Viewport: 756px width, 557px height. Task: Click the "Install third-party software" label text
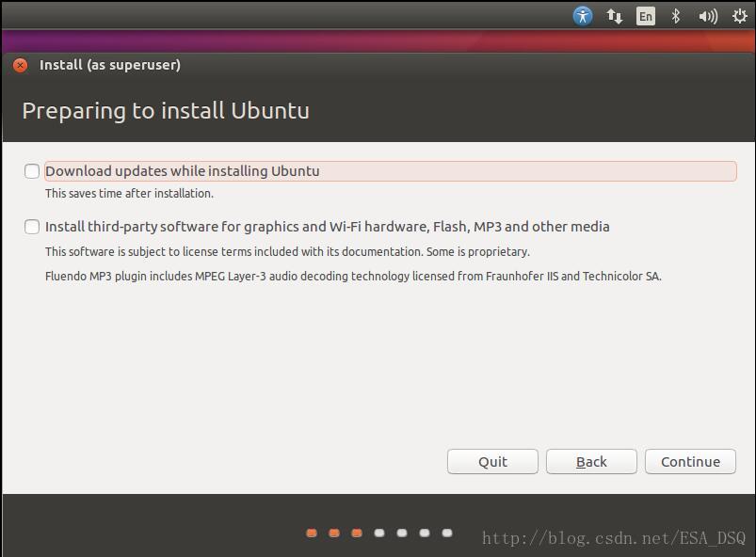click(x=328, y=227)
